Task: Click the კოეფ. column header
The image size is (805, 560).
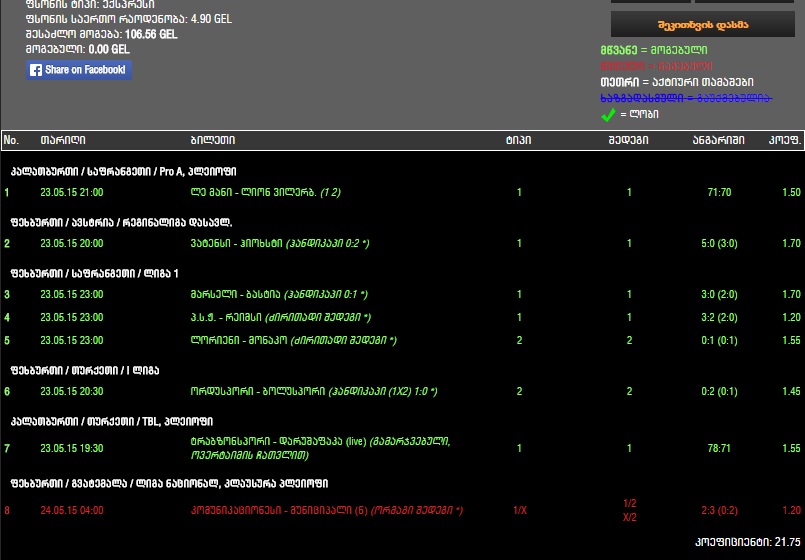Action: [784, 141]
